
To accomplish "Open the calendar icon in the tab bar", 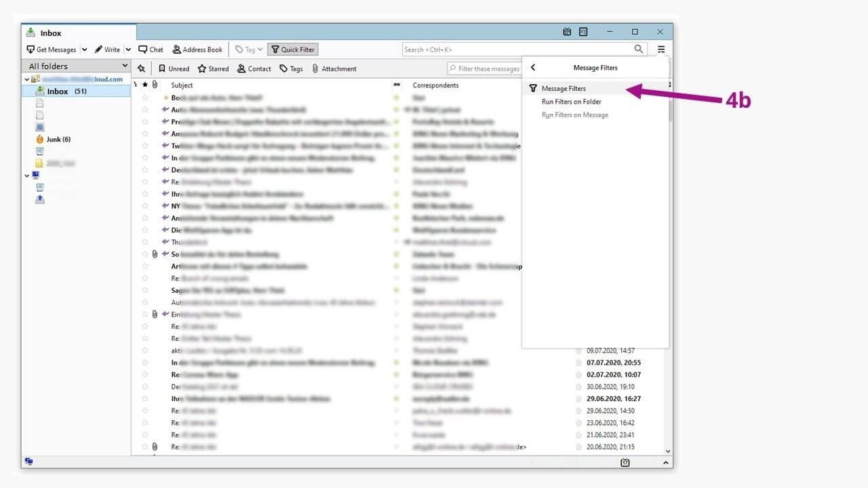I will point(568,32).
